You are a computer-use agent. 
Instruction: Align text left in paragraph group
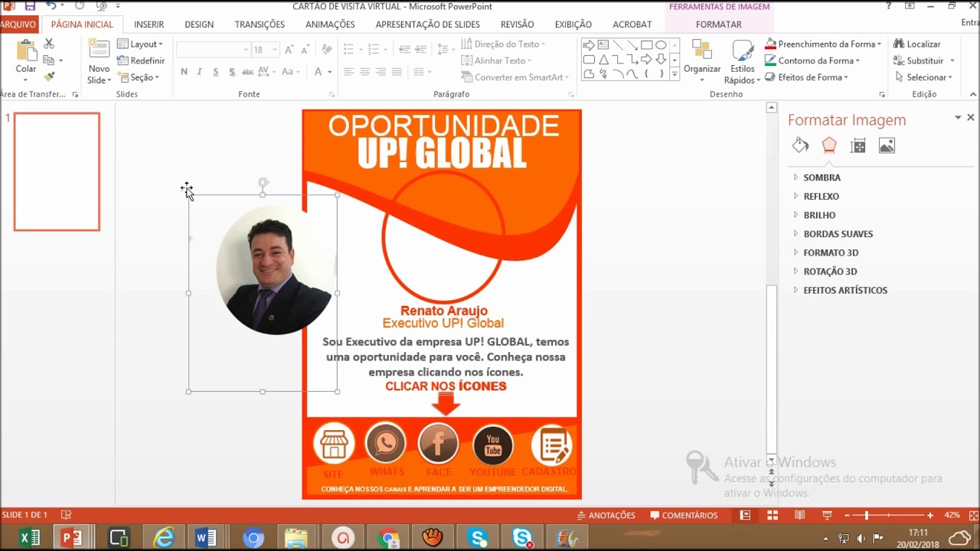click(x=348, y=72)
